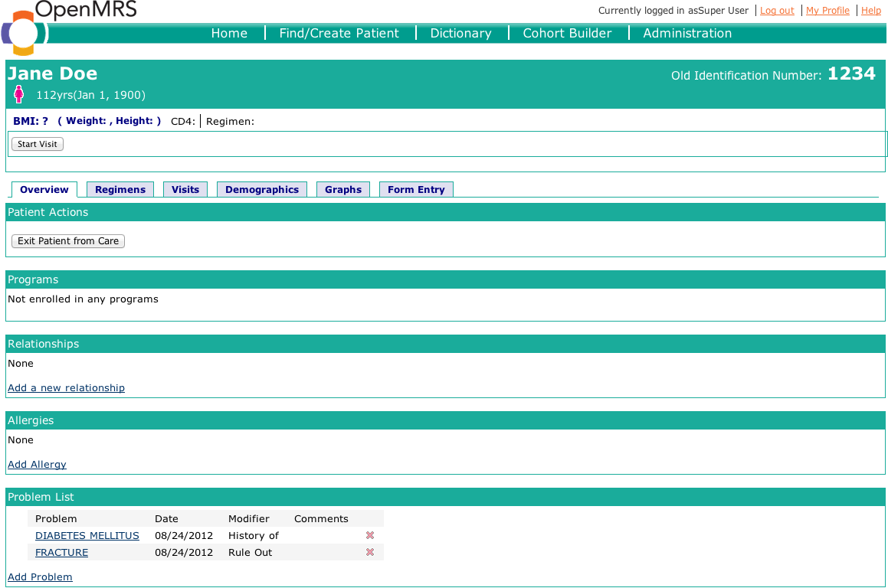Screen dimensions: 888x588
Task: Click the OpenMRS logo icon
Action: (25, 32)
